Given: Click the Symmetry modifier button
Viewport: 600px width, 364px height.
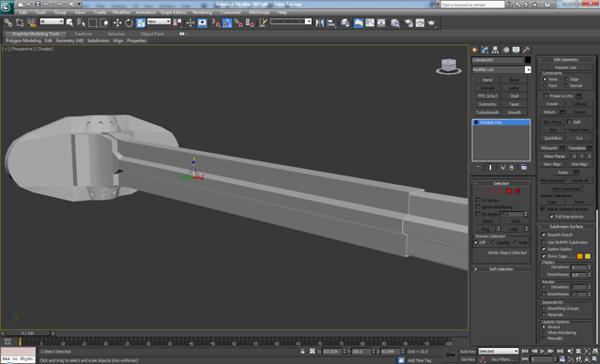Looking at the screenshot, I should coord(487,104).
